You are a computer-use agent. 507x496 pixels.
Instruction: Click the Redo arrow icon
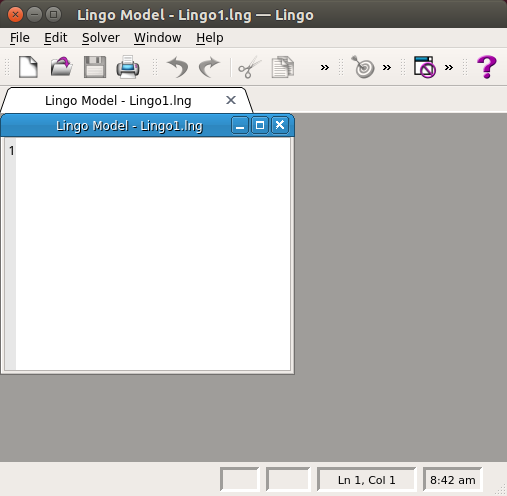209,67
